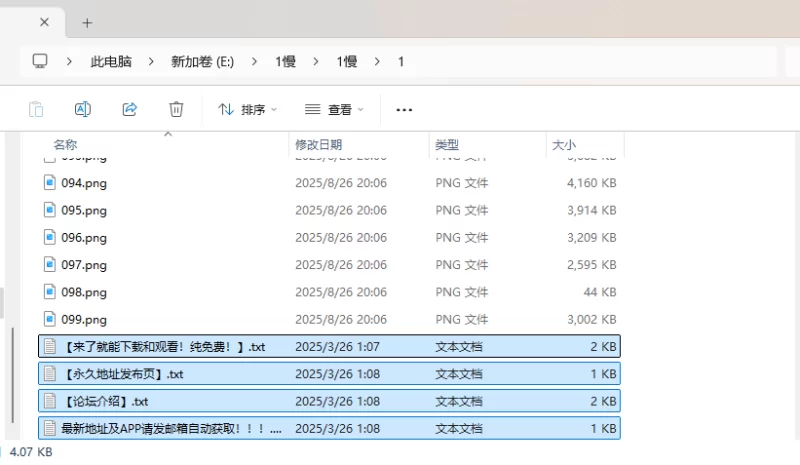The width and height of the screenshot is (800, 465).
Task: Click the PC monitor icon in address bar
Action: coord(40,61)
